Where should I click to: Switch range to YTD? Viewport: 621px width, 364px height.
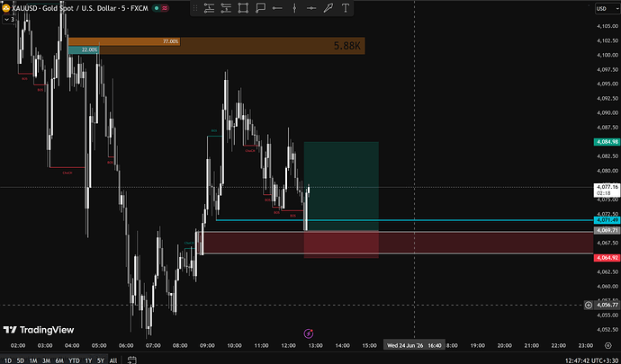pyautogui.click(x=74, y=360)
